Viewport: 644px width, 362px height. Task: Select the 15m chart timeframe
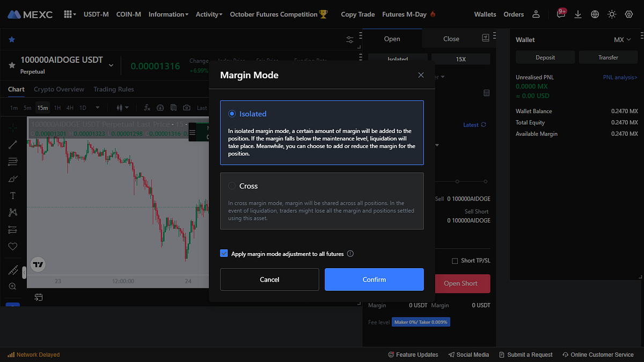point(42,107)
